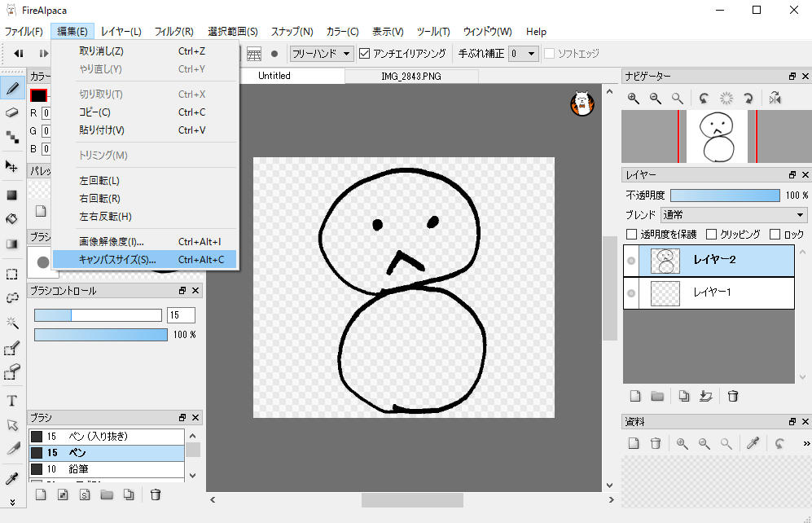Viewport: 812px width, 523px height.
Task: Open the 手ぶれ補正 value dropdown
Action: click(x=524, y=53)
